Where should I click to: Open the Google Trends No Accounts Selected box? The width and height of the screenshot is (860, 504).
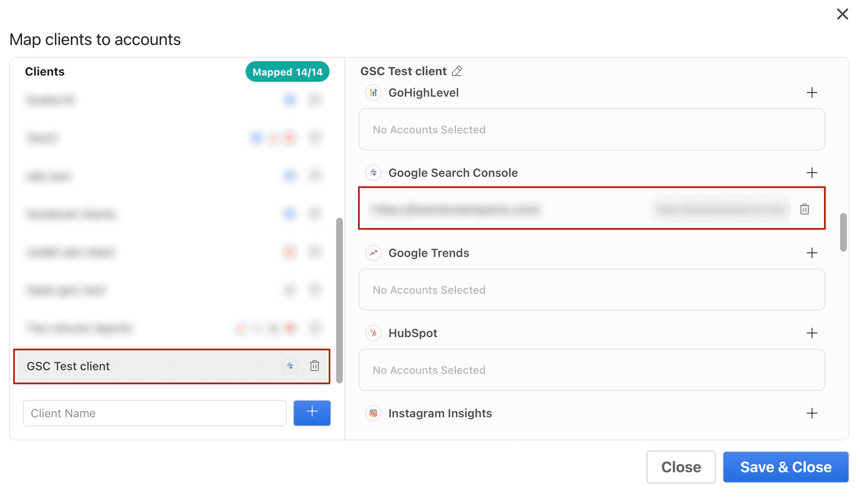[591, 290]
